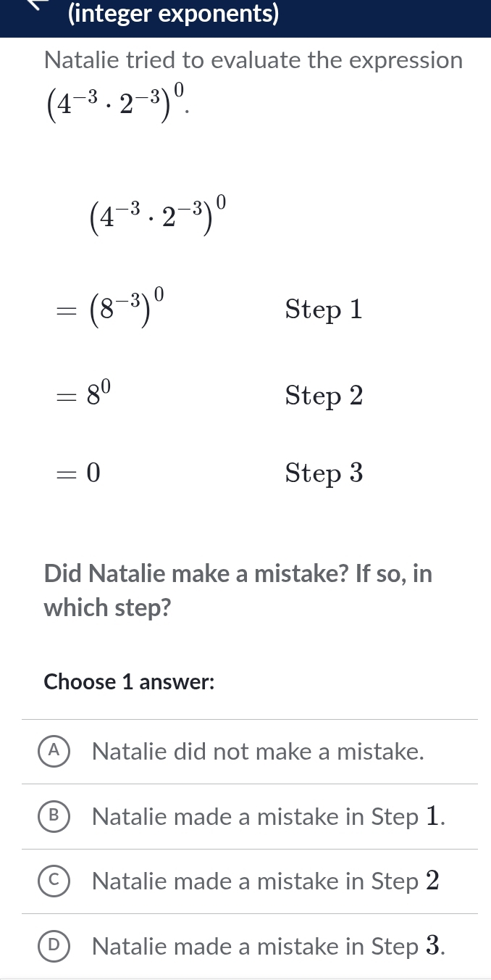Viewport: 491px width, 980px height.
Task: Click the "Step 1" label
Action: pos(323,310)
